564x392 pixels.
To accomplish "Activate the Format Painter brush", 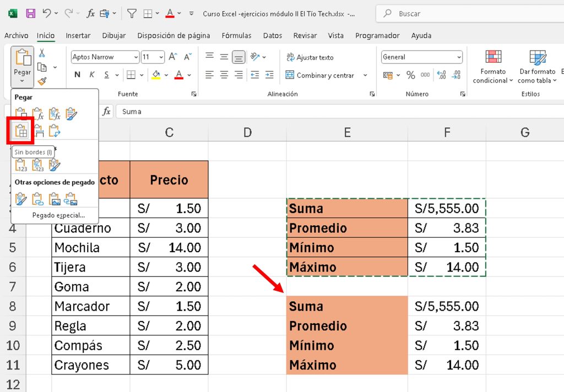I will [42, 81].
